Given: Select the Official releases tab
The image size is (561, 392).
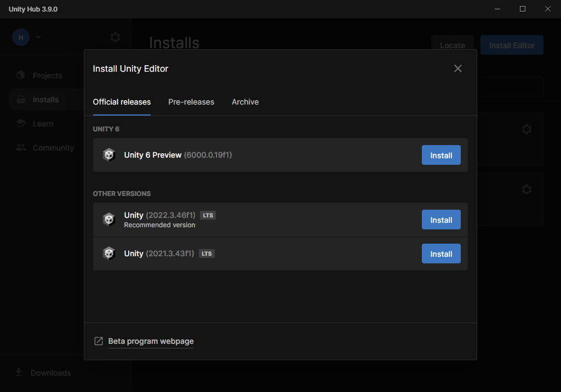Looking at the screenshot, I should click(x=122, y=102).
